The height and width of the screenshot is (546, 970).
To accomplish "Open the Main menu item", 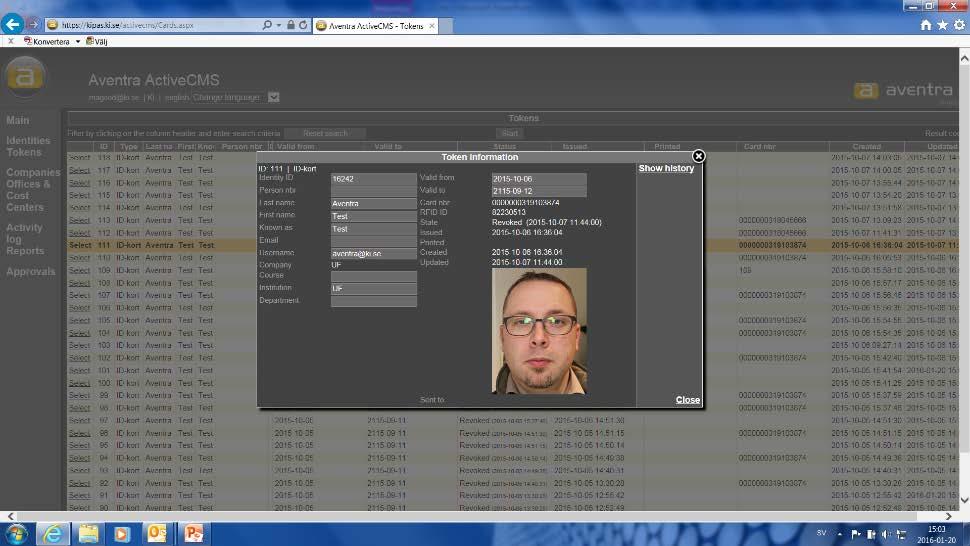I will (x=17, y=121).
